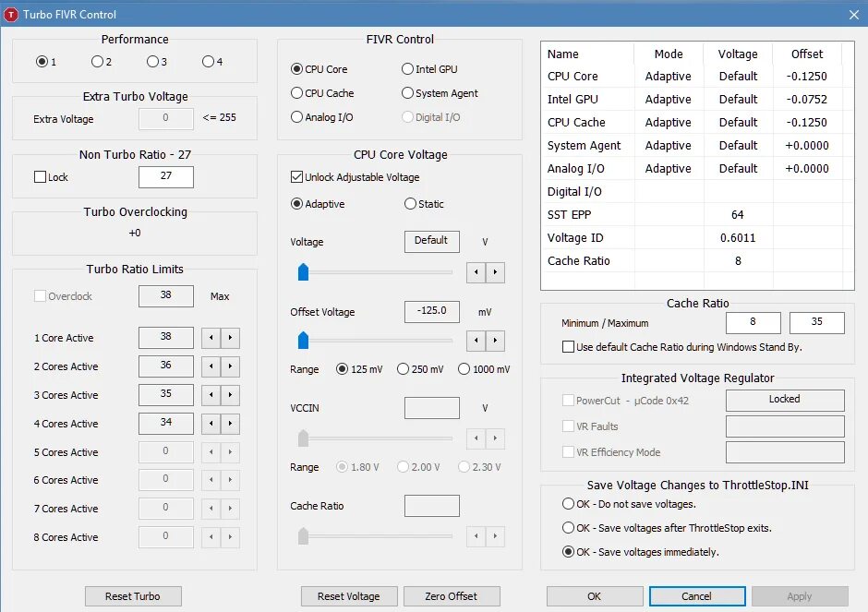Confirm with the OK button
Viewport: 868px width, 612px height.
(595, 596)
